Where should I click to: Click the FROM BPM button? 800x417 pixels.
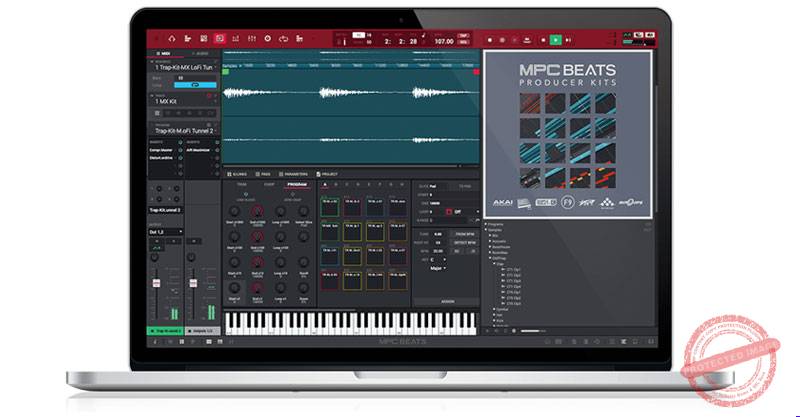[x=465, y=234]
